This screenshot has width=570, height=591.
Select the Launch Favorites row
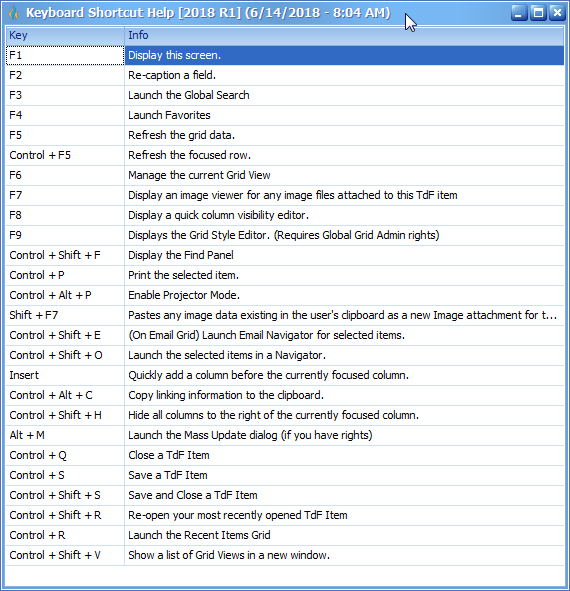(x=285, y=115)
